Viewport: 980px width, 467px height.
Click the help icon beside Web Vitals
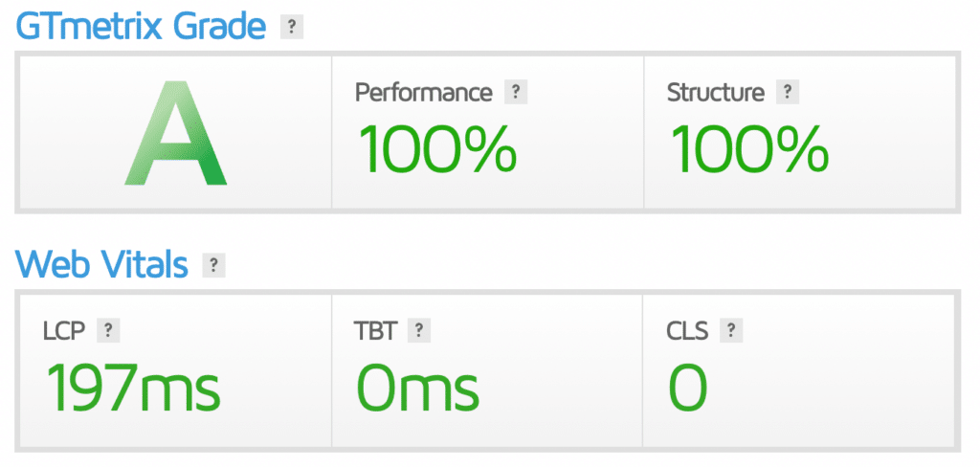pyautogui.click(x=212, y=265)
